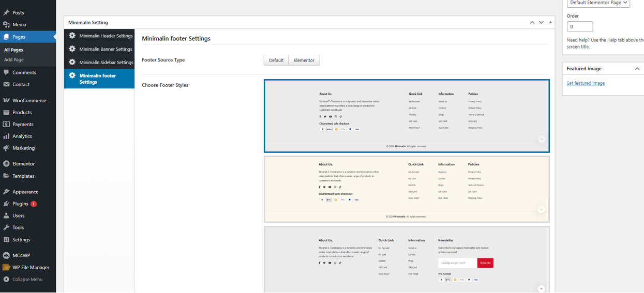
Task: Click the Order number input field
Action: coord(580,26)
